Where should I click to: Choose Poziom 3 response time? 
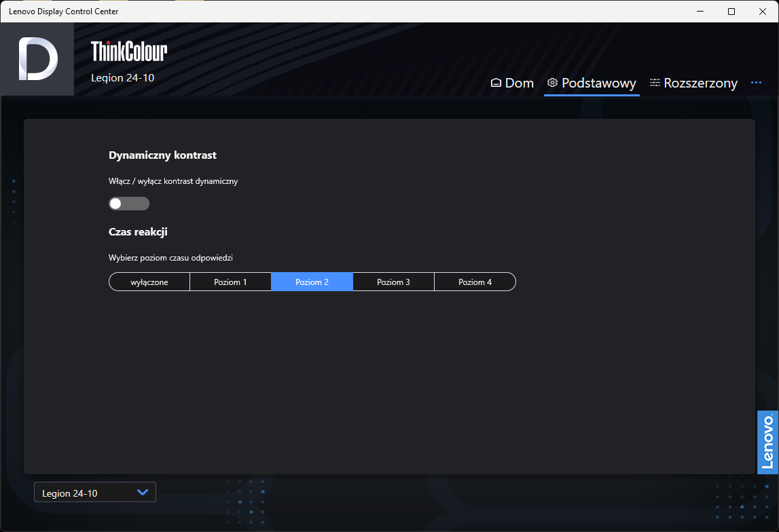coord(393,282)
